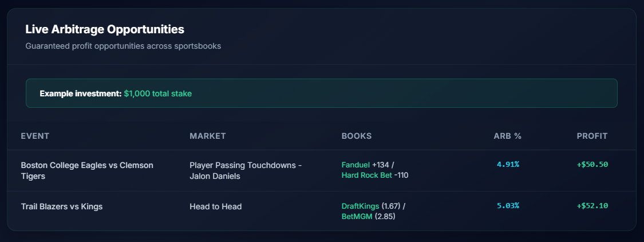
Task: Select the Example investment label
Action: pyautogui.click(x=81, y=93)
